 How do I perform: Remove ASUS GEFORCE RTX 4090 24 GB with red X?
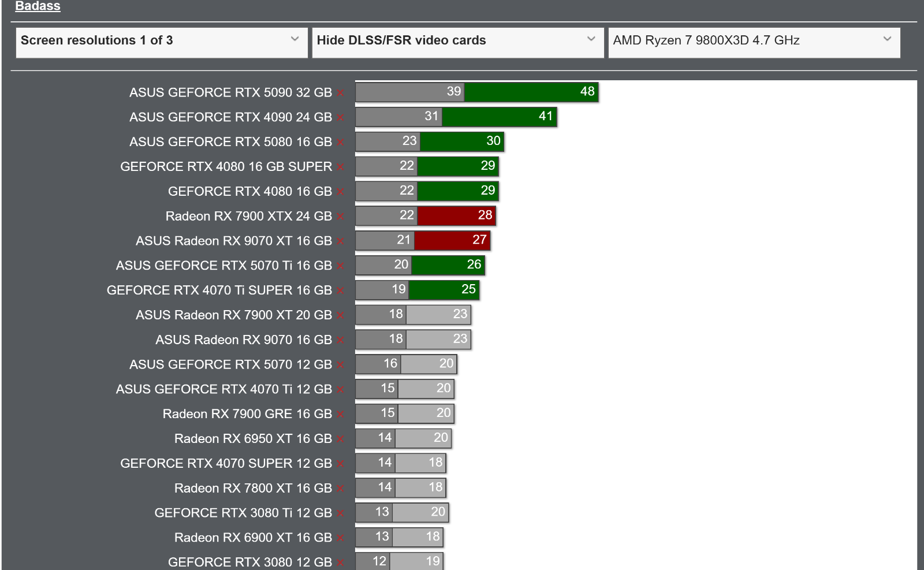click(x=341, y=118)
